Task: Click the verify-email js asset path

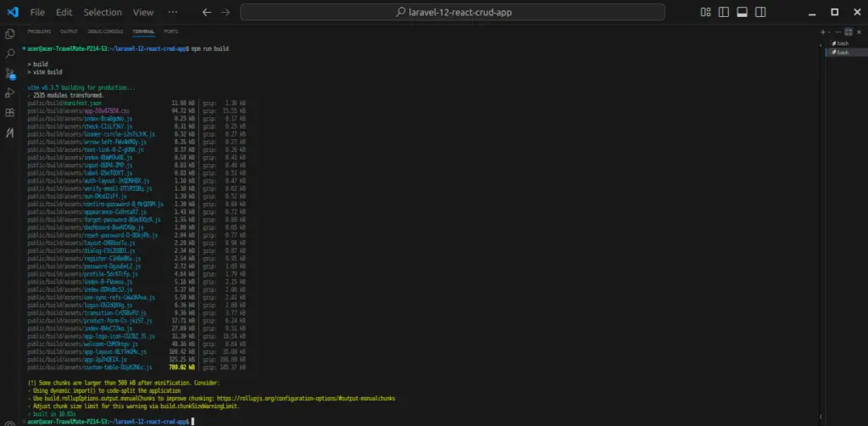Action: [x=90, y=189]
